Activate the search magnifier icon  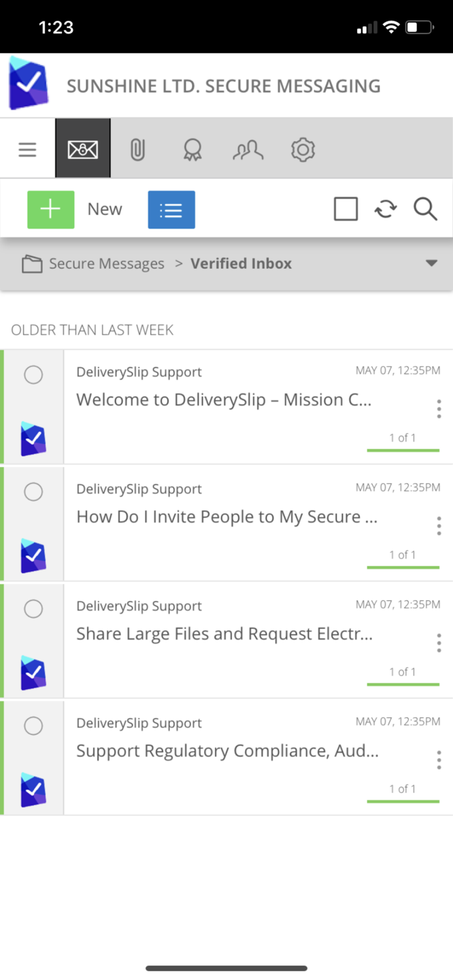click(x=426, y=208)
